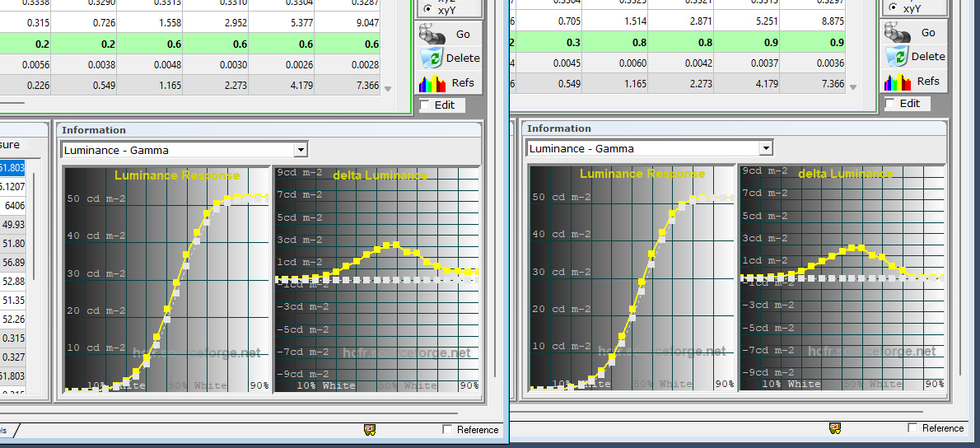Click the Refs spectrum icon in right window
980x448 pixels.
tap(896, 82)
